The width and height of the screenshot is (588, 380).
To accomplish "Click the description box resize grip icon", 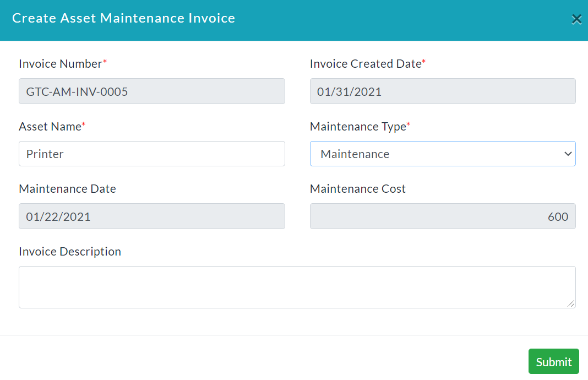I will [571, 303].
